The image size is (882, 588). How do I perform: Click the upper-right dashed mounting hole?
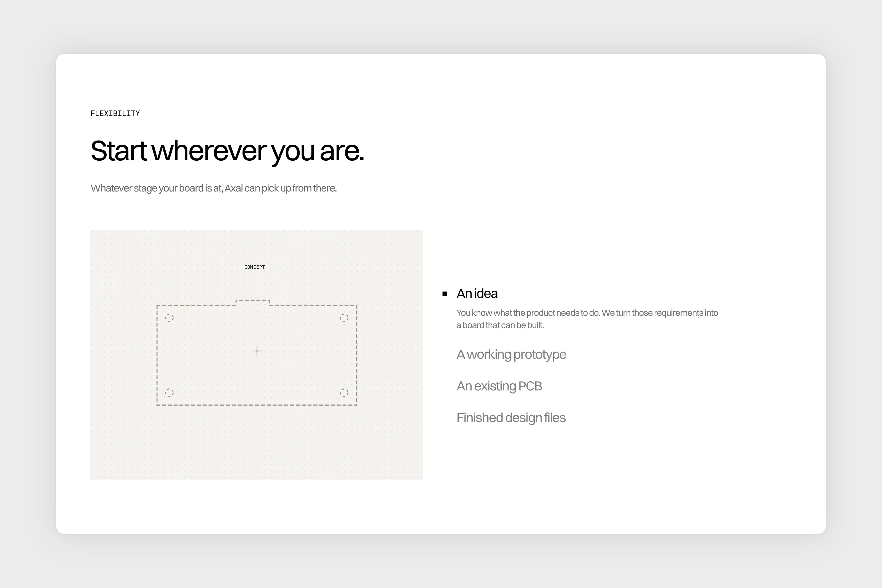click(344, 318)
